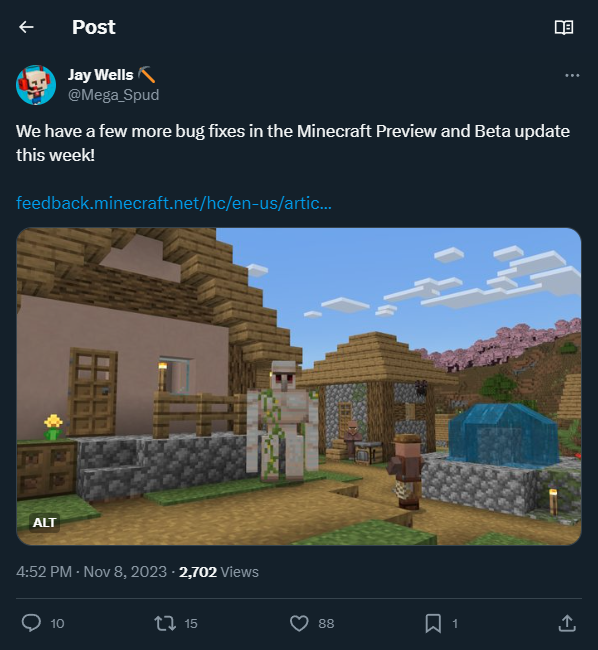View the 2,702 Views count
598x650 pixels.
pos(219,572)
